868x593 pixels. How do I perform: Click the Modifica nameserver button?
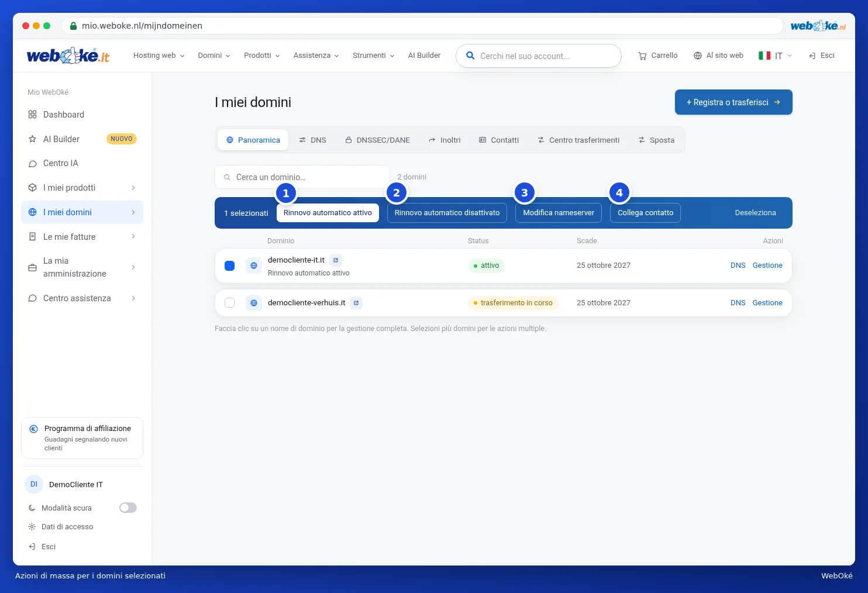pyautogui.click(x=559, y=213)
